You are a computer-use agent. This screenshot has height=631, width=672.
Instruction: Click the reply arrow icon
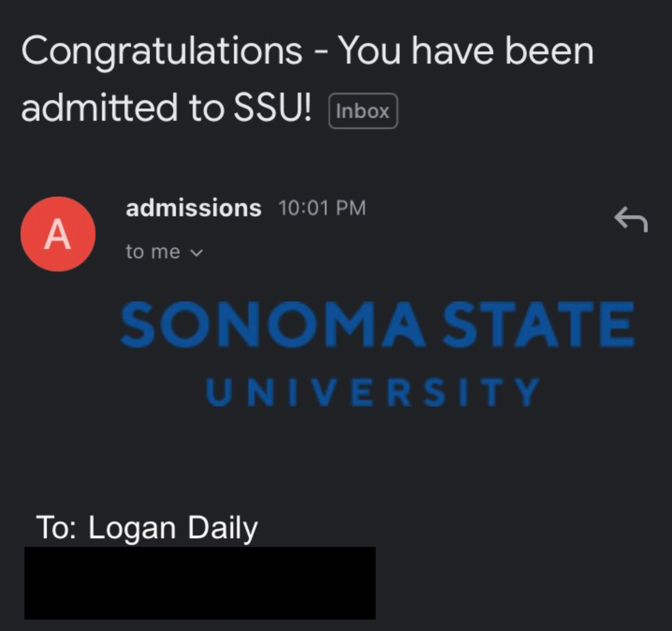[x=631, y=219]
